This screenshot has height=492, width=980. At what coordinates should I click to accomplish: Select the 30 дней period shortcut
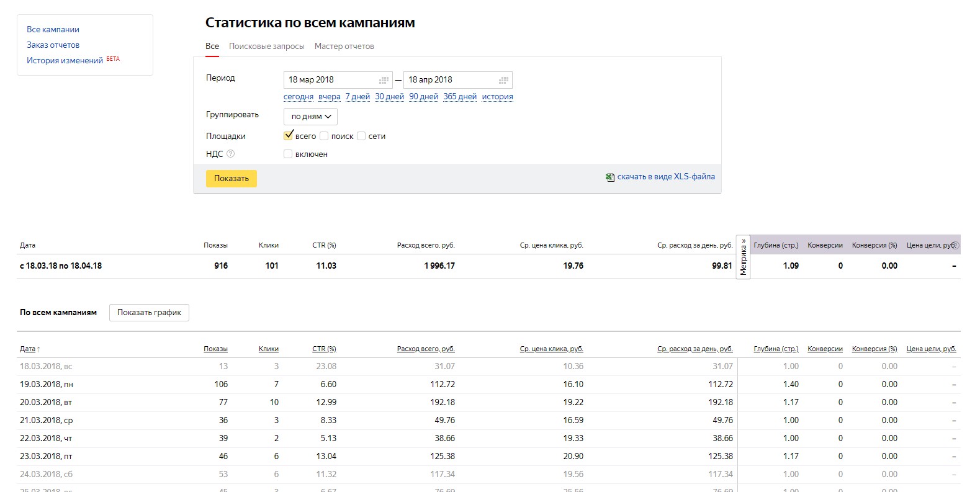tap(389, 97)
